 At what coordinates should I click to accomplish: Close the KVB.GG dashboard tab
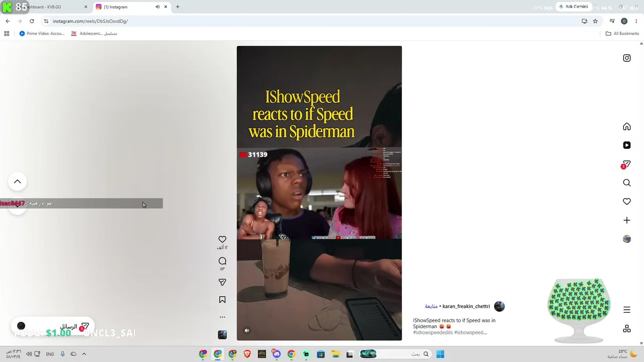point(86,7)
